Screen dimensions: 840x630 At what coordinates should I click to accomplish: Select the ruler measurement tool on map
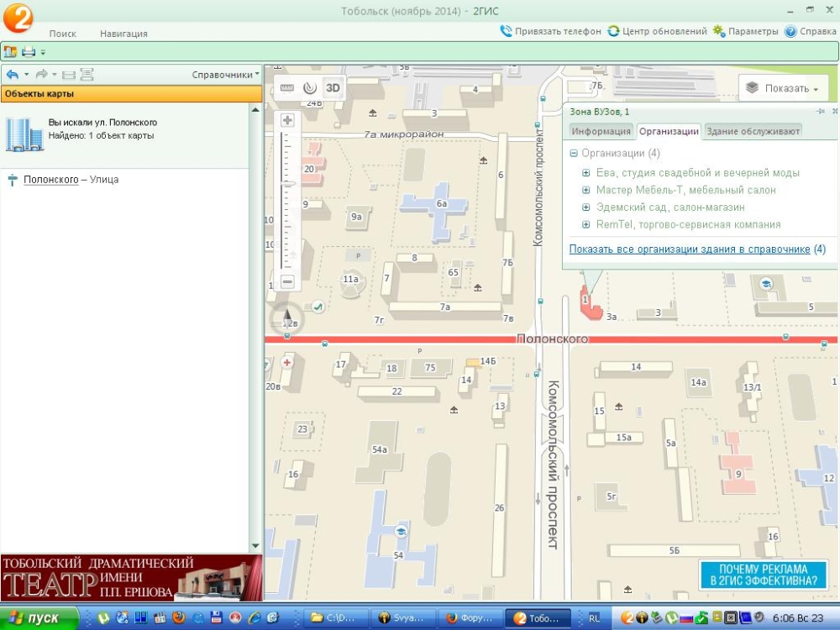287,88
